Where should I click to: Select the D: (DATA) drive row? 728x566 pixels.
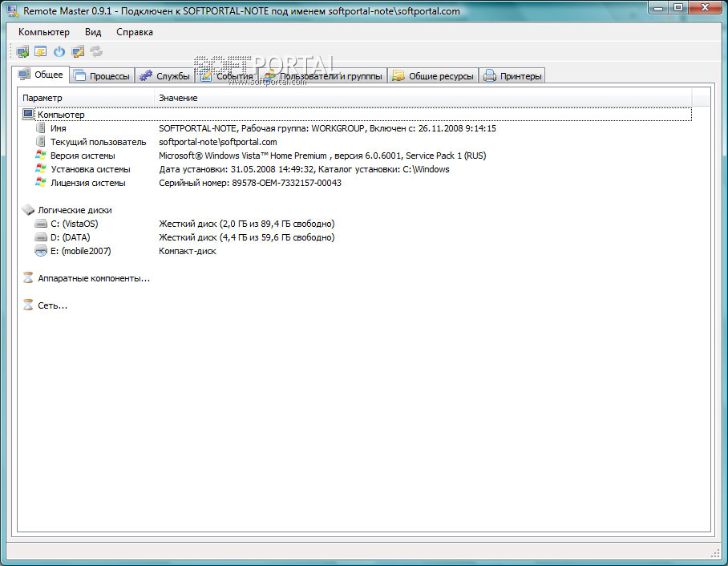(357, 237)
